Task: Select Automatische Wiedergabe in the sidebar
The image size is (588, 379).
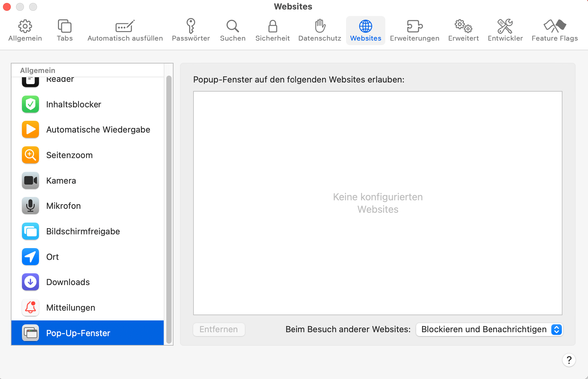Action: [30, 129]
